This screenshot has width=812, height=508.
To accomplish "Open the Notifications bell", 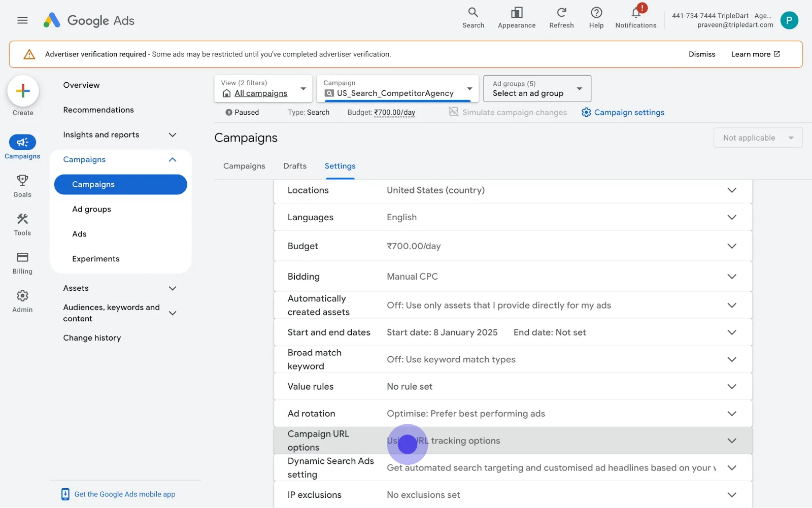I will point(636,18).
